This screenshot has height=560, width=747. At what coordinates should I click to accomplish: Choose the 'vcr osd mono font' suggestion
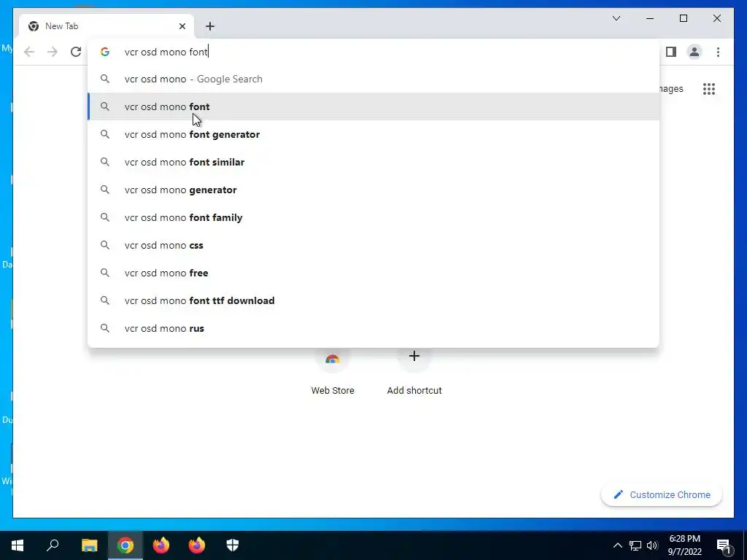373,106
